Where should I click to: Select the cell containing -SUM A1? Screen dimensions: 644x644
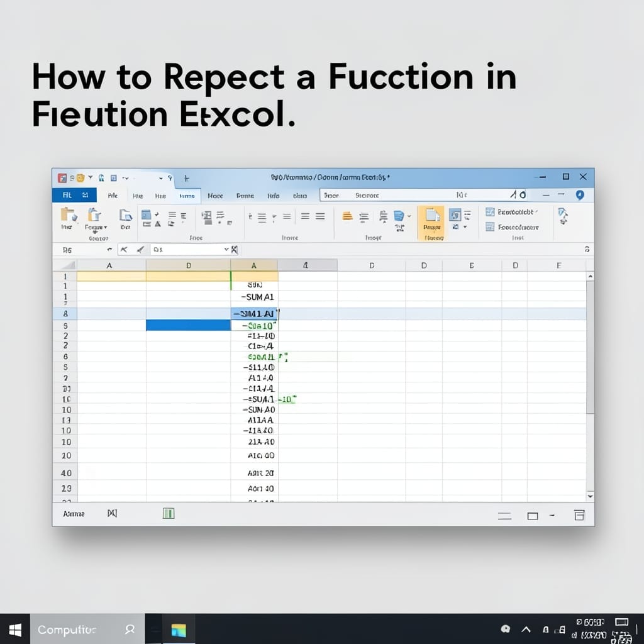pyautogui.click(x=254, y=297)
